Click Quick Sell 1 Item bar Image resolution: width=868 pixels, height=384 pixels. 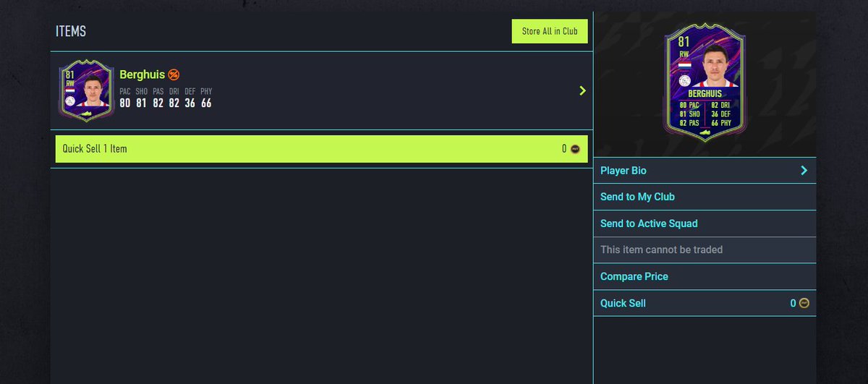pos(322,149)
